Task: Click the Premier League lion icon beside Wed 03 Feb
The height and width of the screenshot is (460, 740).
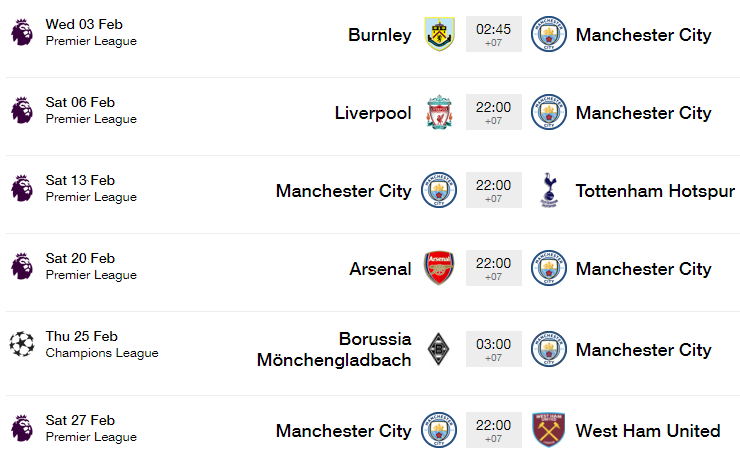Action: tap(22, 32)
